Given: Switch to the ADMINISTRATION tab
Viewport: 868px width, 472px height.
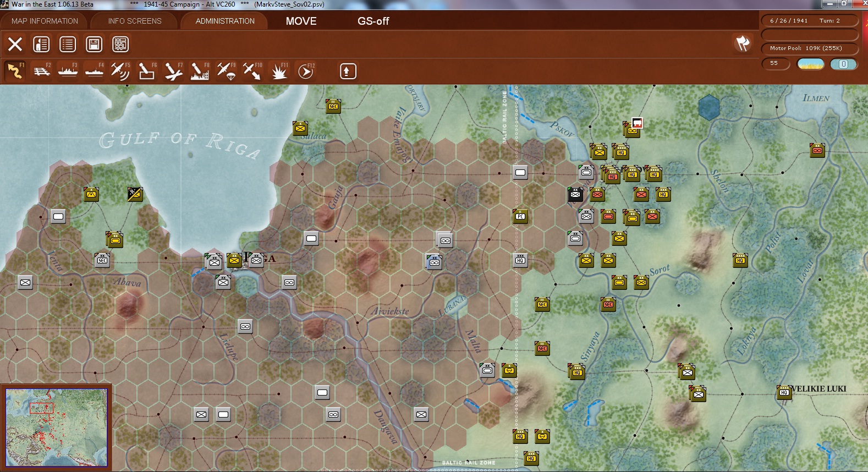Looking at the screenshot, I should click(x=225, y=21).
